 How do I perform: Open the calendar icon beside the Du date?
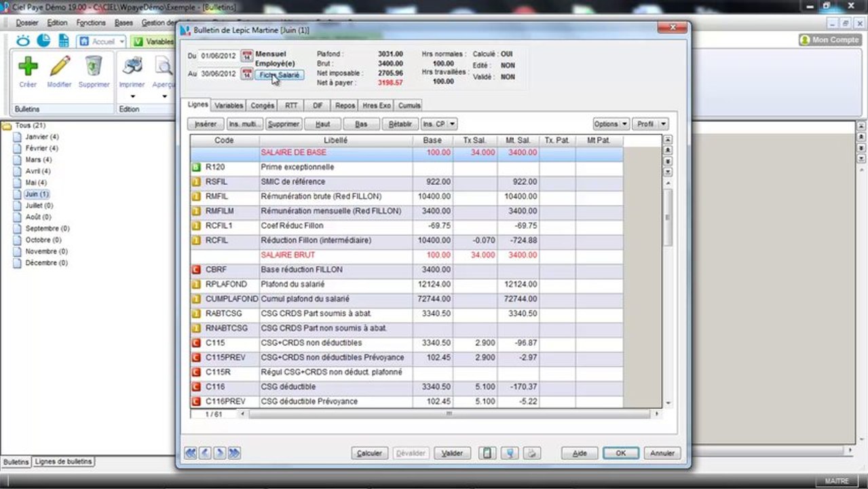[247, 56]
